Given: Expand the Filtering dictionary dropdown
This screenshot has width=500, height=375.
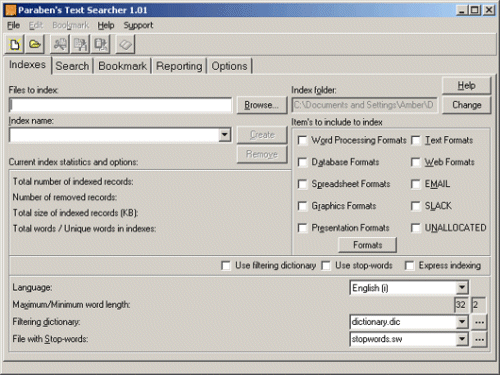Looking at the screenshot, I should (462, 322).
